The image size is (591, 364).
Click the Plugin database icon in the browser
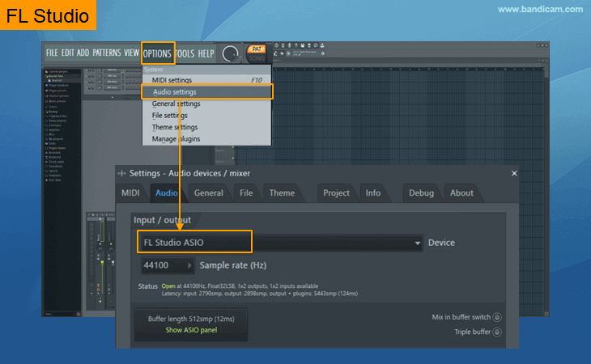coord(46,86)
